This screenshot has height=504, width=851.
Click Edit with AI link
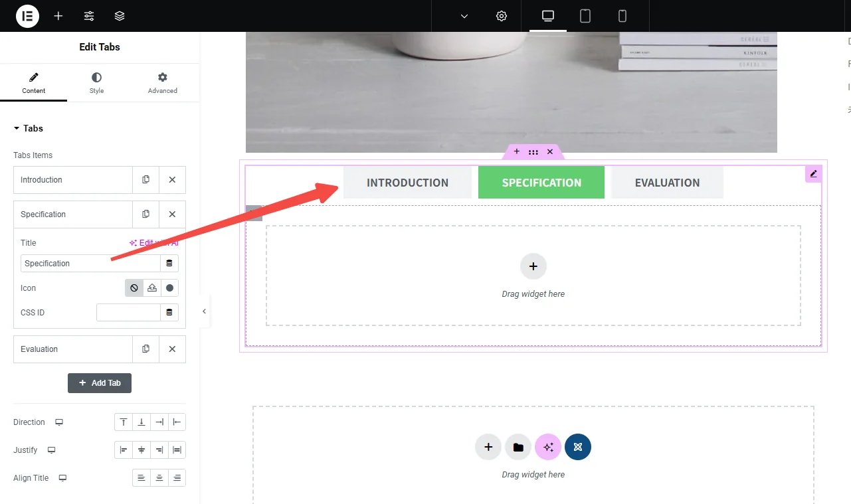coord(154,243)
